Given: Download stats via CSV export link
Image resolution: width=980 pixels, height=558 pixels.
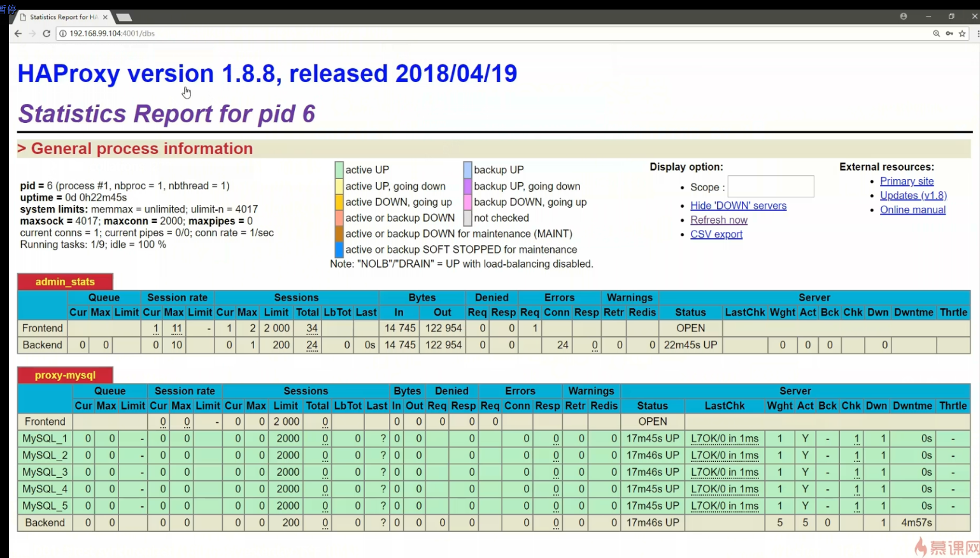Looking at the screenshot, I should tap(716, 234).
